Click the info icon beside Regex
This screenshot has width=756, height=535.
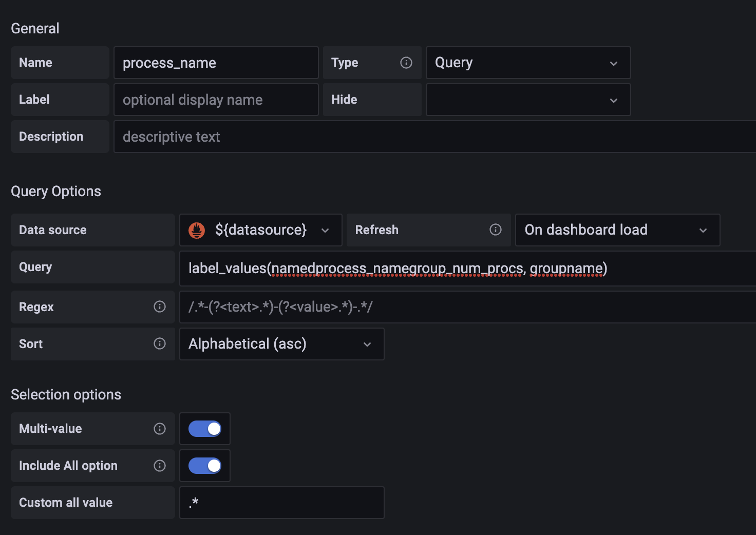(160, 307)
